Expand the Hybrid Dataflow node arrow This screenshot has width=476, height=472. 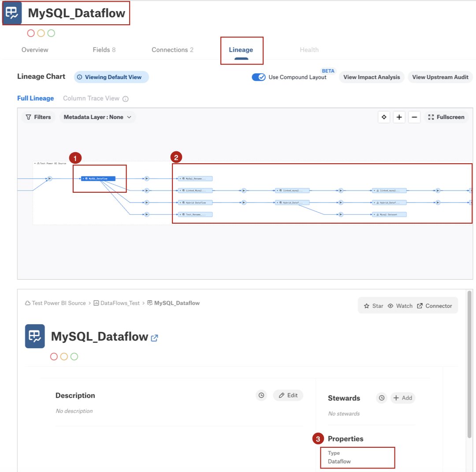coord(180,202)
